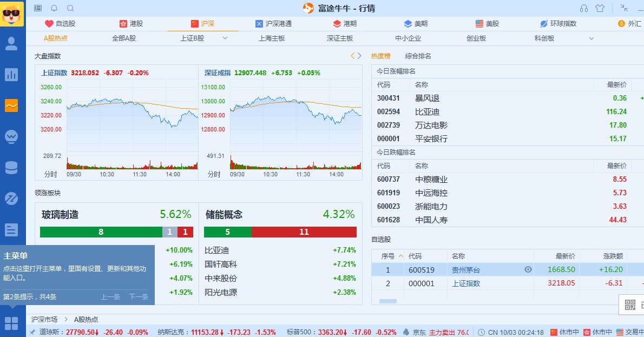
Task: Toggle compact window mode arrows icon
Action: (x=625, y=8)
